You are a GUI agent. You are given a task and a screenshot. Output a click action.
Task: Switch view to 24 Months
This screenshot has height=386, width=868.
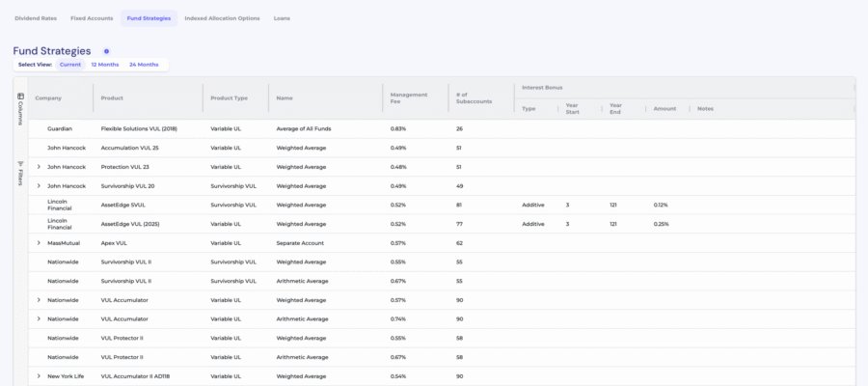click(x=144, y=65)
